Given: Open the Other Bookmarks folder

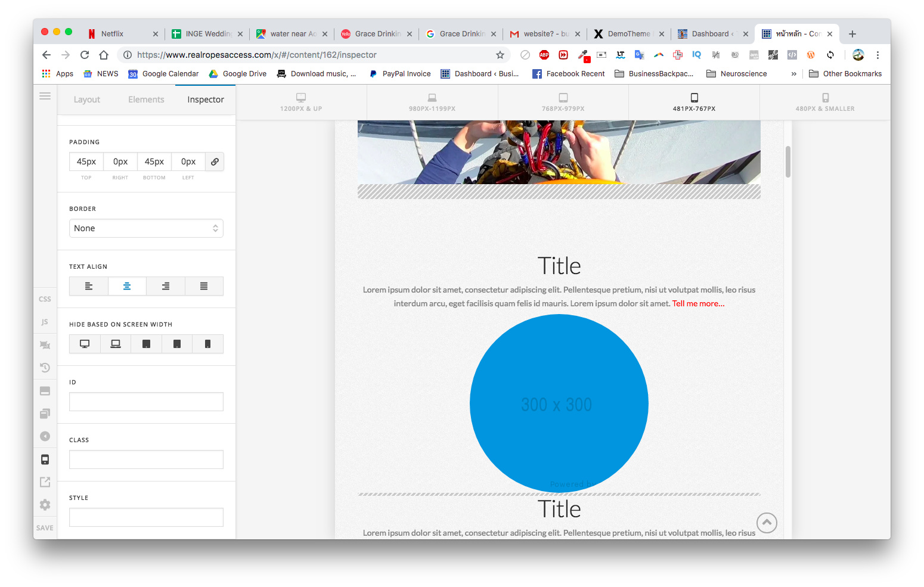Looking at the screenshot, I should 845,74.
